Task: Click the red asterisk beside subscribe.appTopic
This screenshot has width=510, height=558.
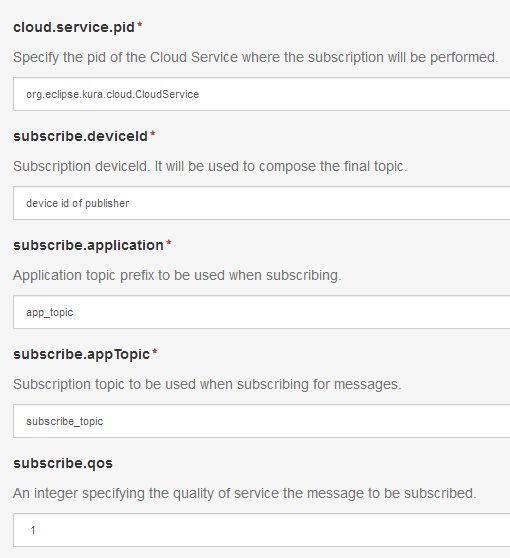Action: click(x=155, y=352)
